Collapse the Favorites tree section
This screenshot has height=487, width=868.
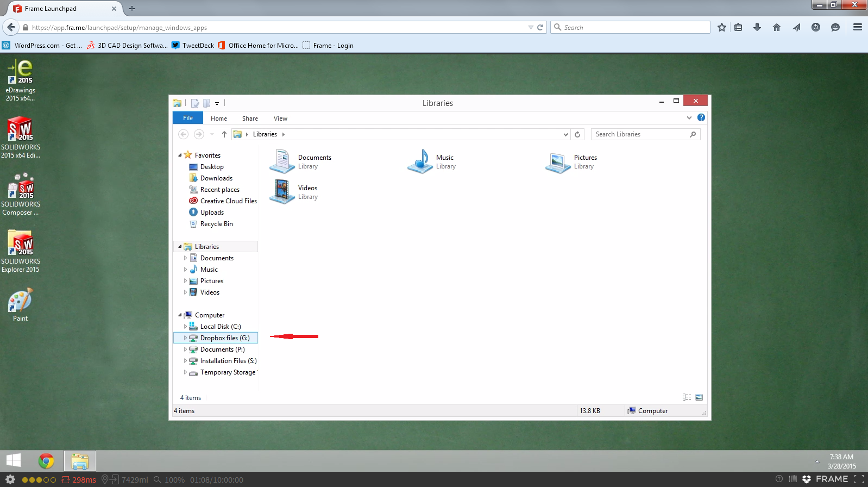coord(180,155)
